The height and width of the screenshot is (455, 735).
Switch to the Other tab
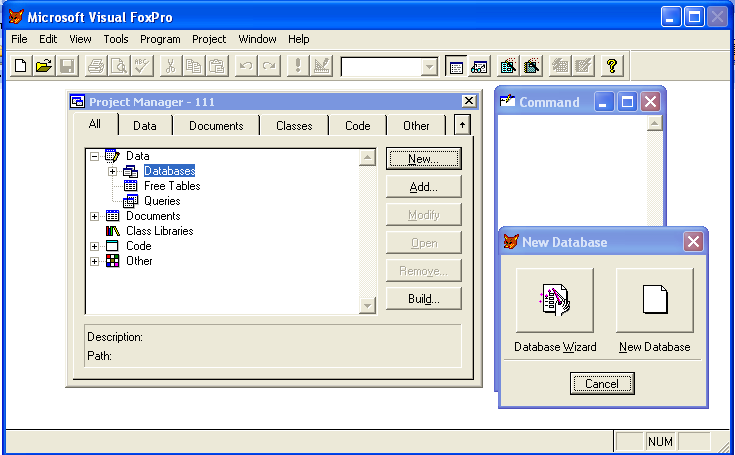(416, 126)
